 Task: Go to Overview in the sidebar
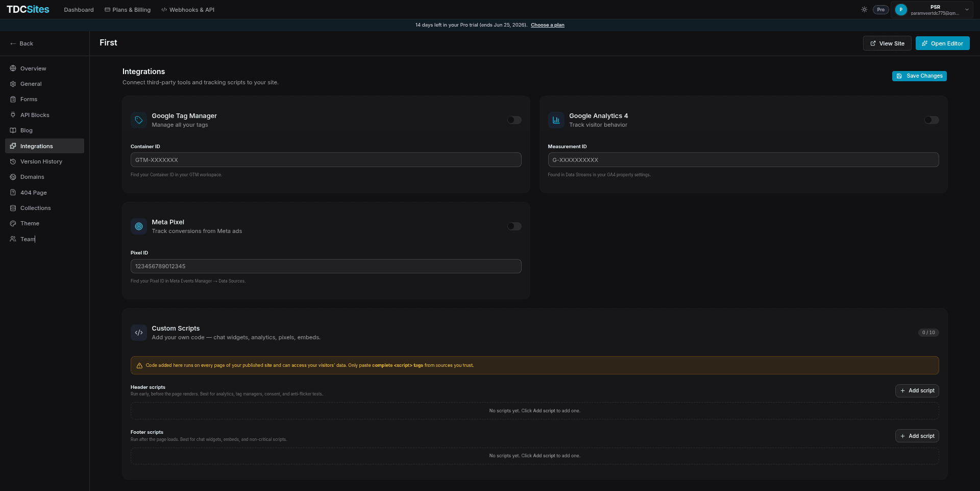click(44, 68)
